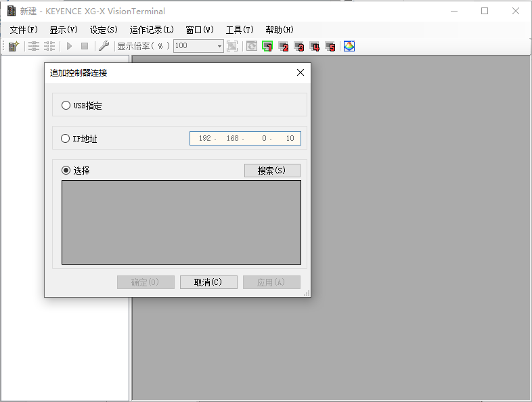Select display screen 5 icon
Image resolution: width=532 pixels, height=402 pixels.
coord(330,47)
